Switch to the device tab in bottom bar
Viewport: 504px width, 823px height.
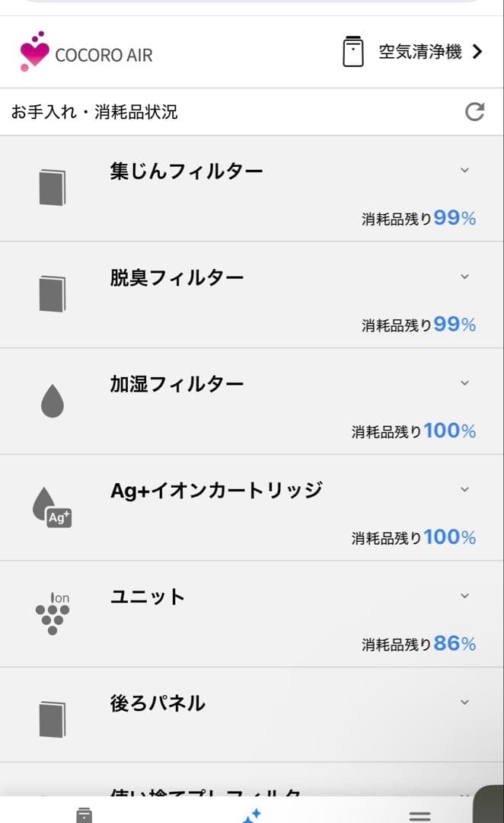click(85, 815)
